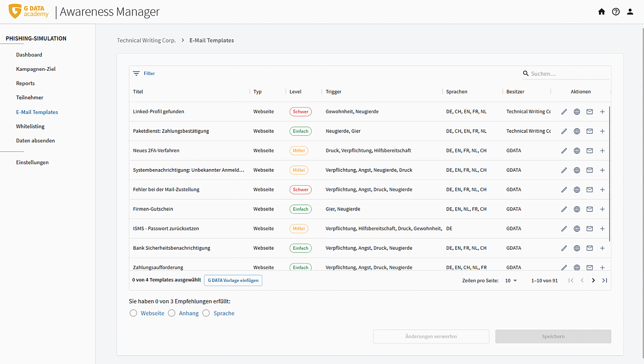Jump to the last table page
Screen dimensions: 644x364
coord(605,280)
